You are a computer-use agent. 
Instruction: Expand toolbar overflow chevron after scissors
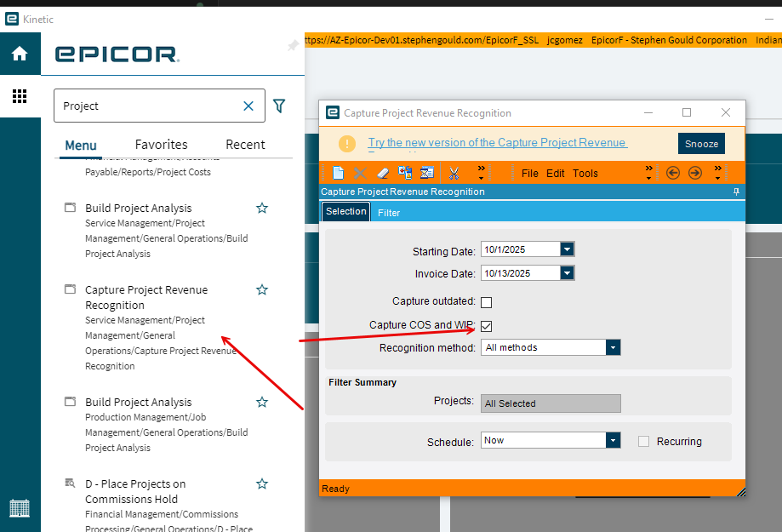482,173
